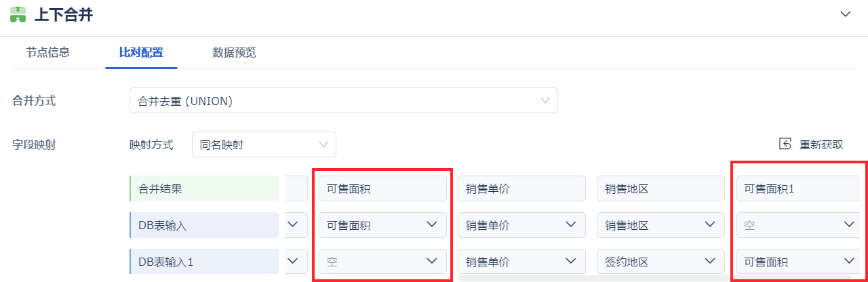The image size is (868, 282).
Task: Open the 数据预览 tab
Action: point(234,52)
